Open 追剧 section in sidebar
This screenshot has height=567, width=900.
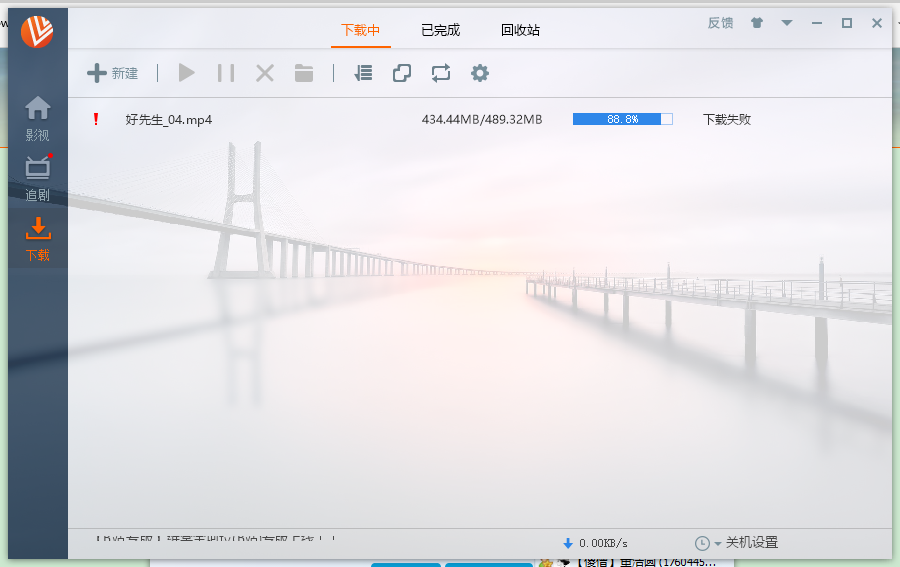(x=37, y=178)
